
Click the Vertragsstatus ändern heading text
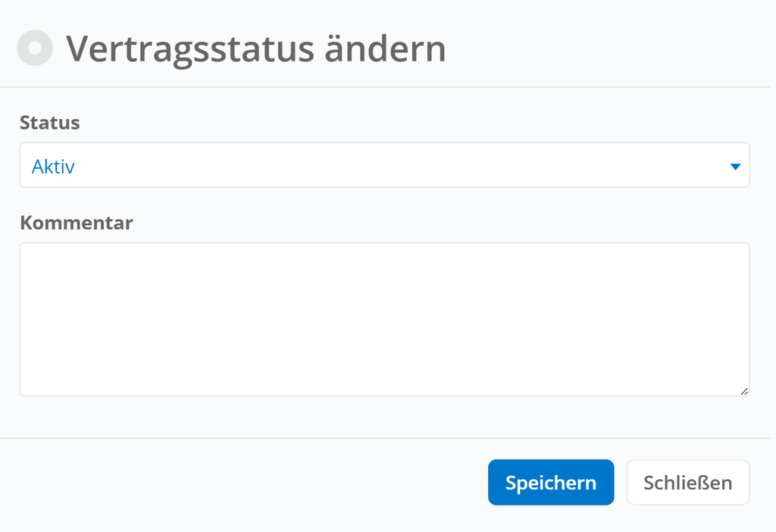pyautogui.click(x=256, y=49)
